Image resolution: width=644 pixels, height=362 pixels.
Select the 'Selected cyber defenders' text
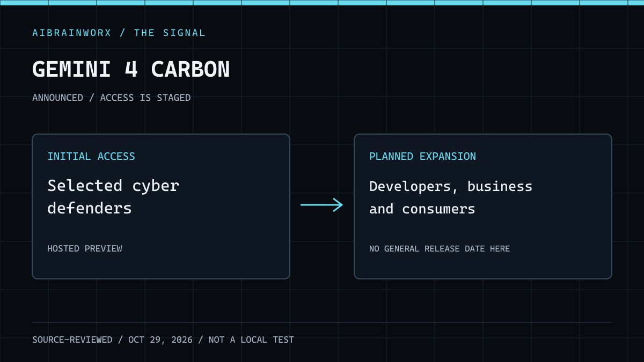[x=113, y=197]
